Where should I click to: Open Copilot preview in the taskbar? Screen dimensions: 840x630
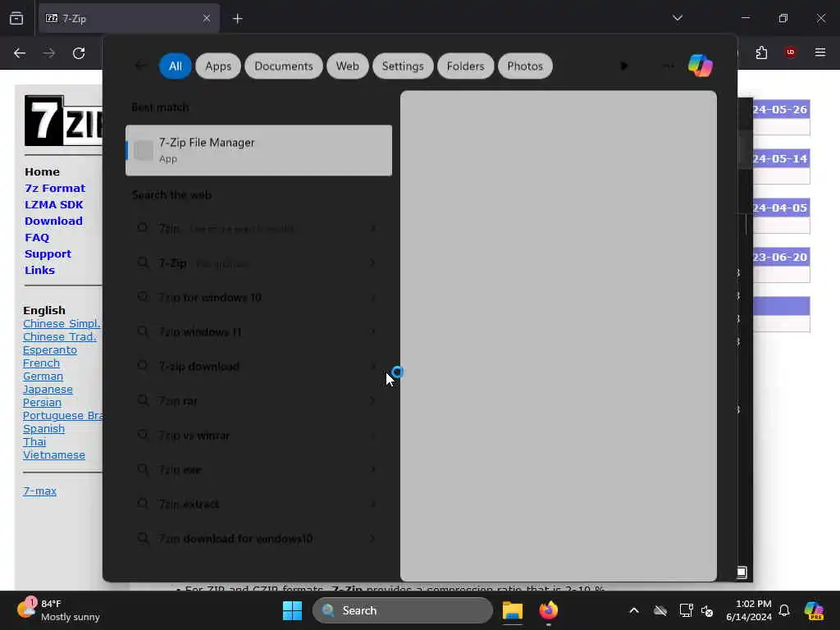click(814, 610)
